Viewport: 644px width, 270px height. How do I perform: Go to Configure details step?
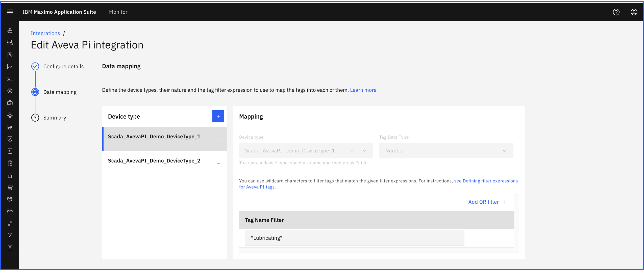click(58, 66)
